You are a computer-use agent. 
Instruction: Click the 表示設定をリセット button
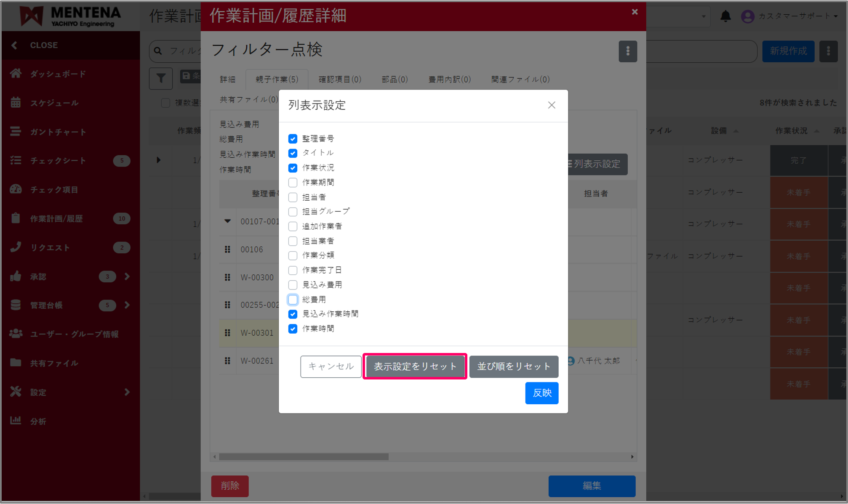[414, 366]
